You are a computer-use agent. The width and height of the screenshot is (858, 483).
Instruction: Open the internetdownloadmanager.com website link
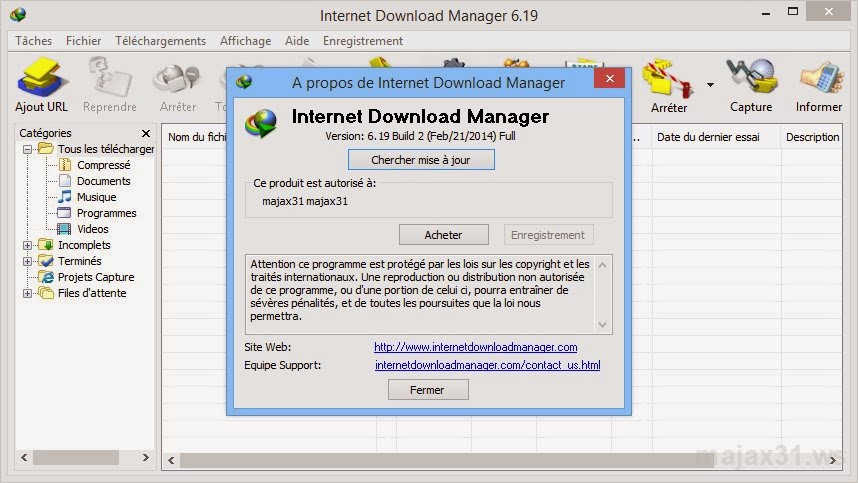[476, 347]
